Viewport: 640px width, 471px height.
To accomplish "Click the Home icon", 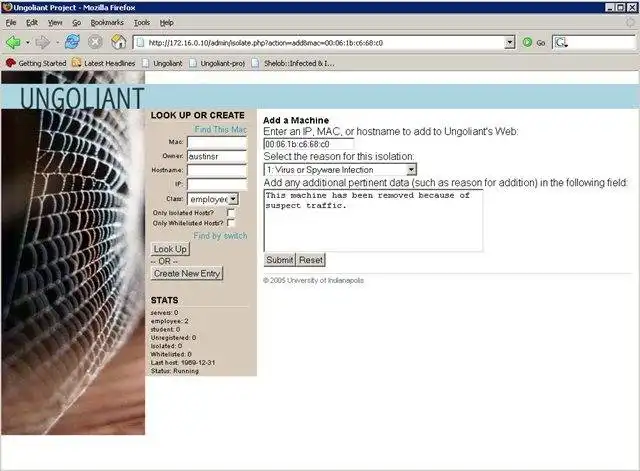I will tap(118, 42).
